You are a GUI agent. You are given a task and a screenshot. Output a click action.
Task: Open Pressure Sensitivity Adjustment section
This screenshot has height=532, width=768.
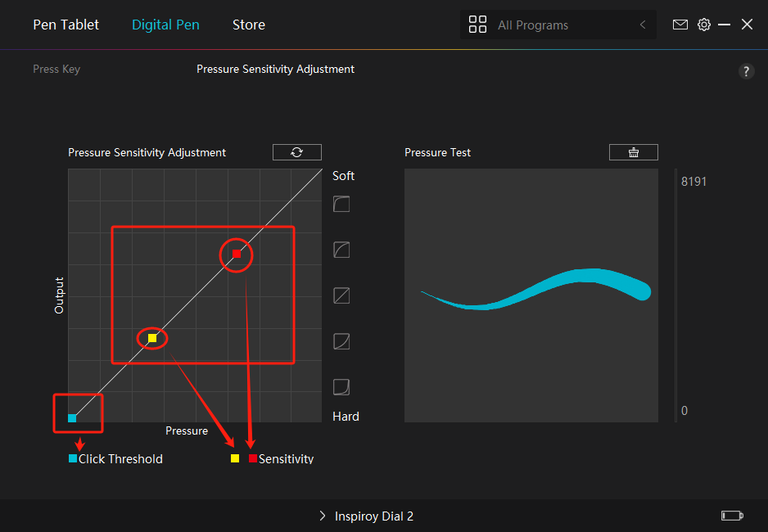[x=275, y=70]
